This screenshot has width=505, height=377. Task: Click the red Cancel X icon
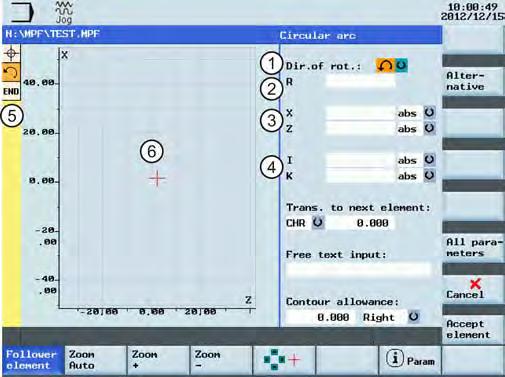pyautogui.click(x=475, y=284)
